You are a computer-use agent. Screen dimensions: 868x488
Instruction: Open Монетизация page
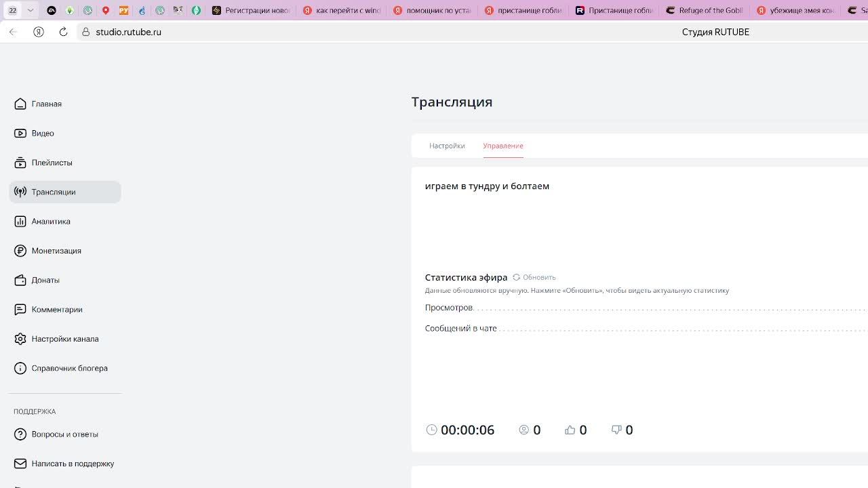click(x=56, y=251)
